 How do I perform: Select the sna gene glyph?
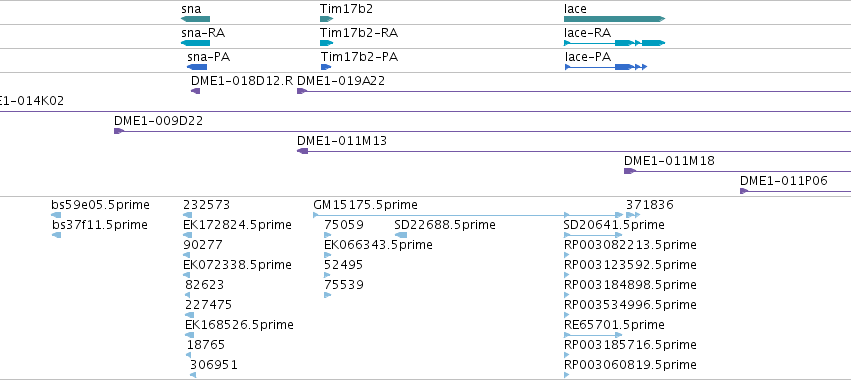(195, 19)
